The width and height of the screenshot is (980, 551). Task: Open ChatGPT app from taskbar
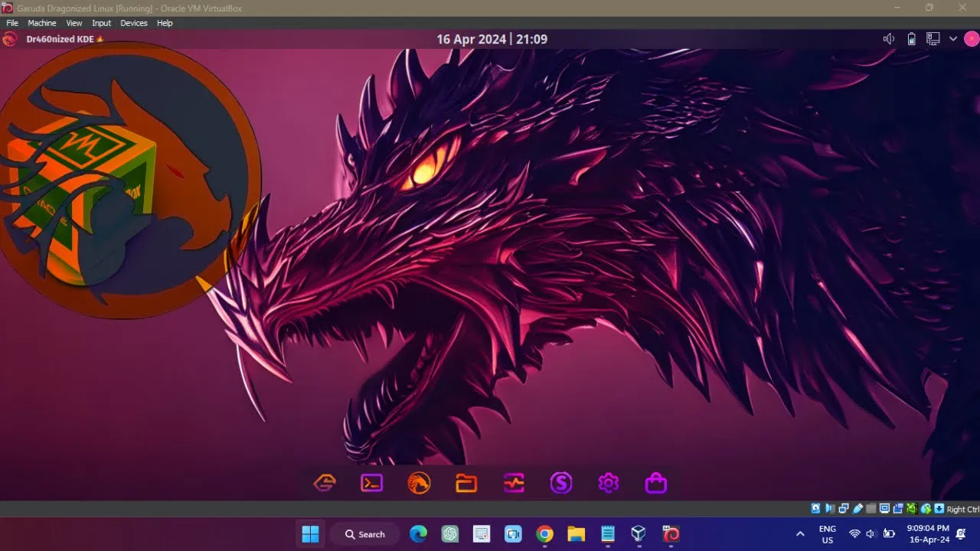pyautogui.click(x=450, y=534)
